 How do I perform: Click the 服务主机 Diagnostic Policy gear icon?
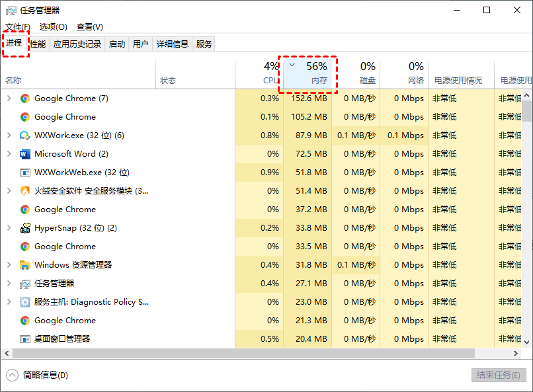tap(25, 302)
